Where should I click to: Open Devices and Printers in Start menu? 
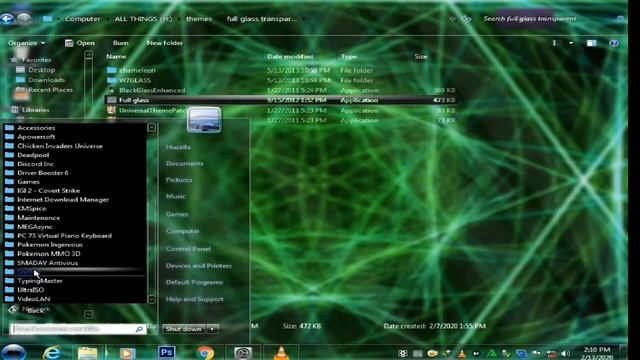(x=198, y=266)
